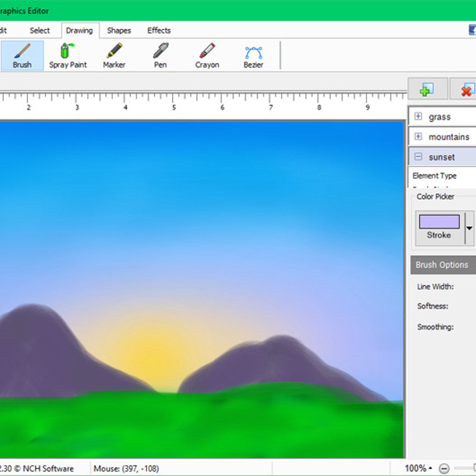Switch to the Shapes tab
476x476 pixels.
(x=119, y=30)
